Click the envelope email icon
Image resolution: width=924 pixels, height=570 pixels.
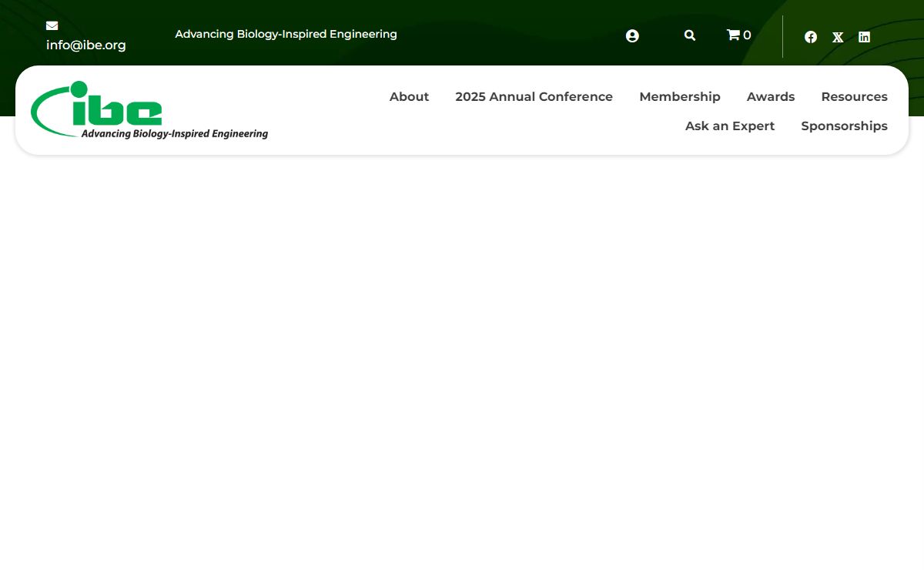[x=52, y=25]
